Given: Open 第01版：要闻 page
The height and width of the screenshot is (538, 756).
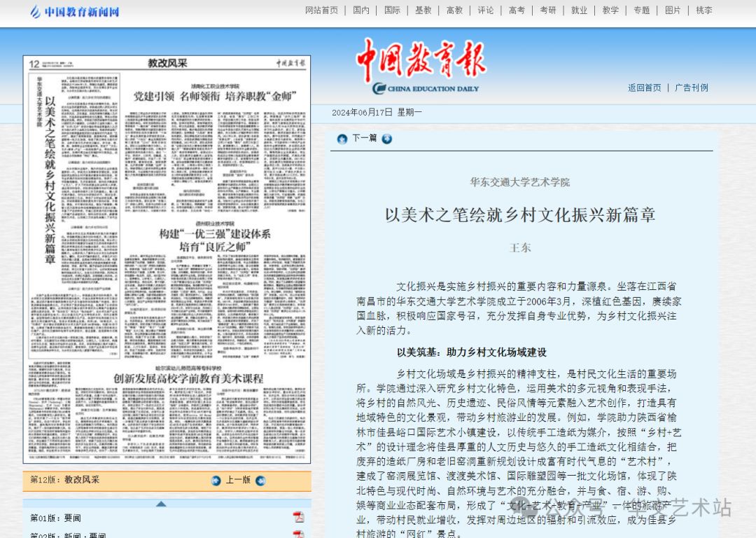Looking at the screenshot, I should pos(55,518).
